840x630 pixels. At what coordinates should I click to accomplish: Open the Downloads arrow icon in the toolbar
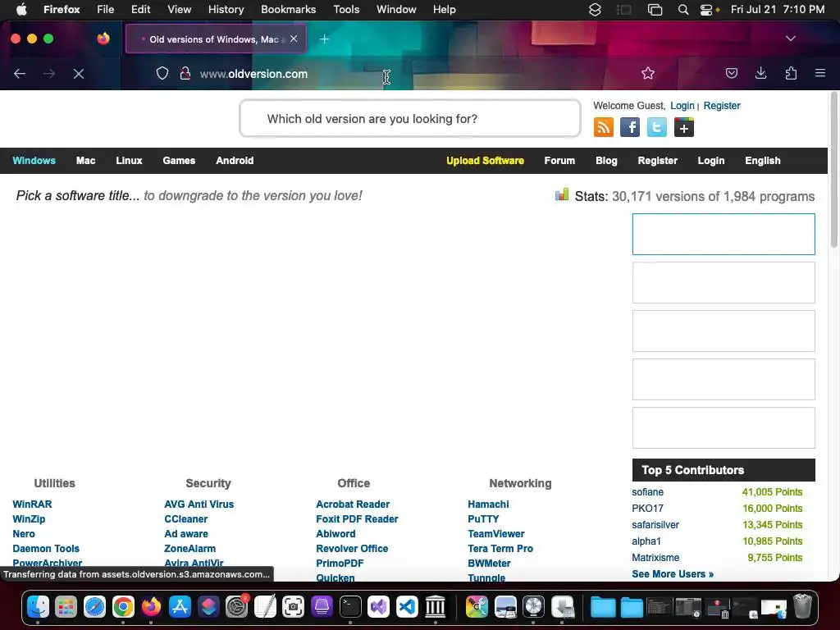[760, 73]
